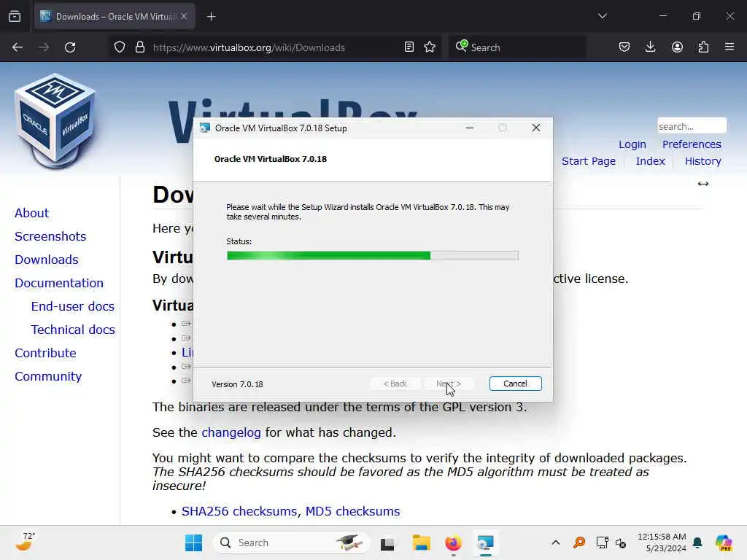Viewport: 747px width, 560px height.
Task: Open the Community sidebar link
Action: [x=48, y=376]
